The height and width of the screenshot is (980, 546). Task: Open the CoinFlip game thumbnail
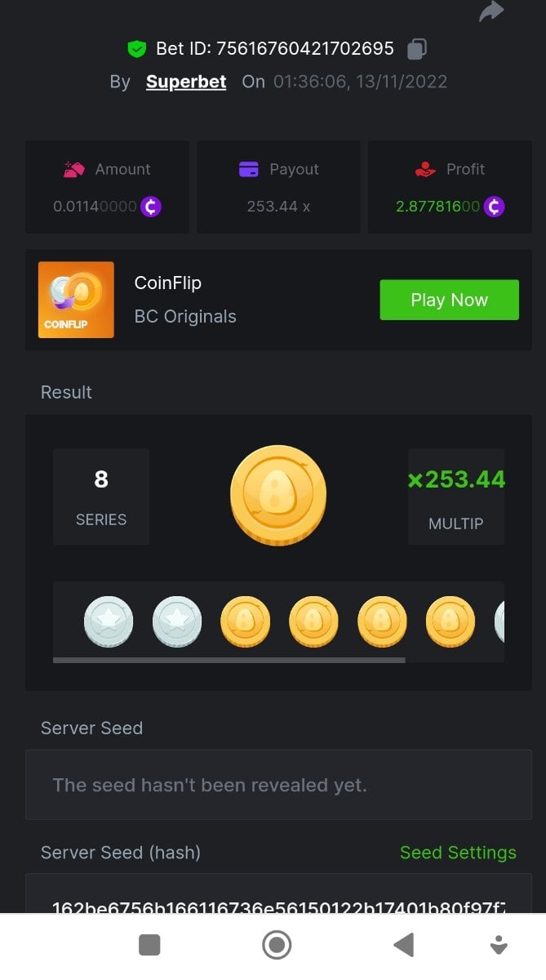click(x=76, y=300)
